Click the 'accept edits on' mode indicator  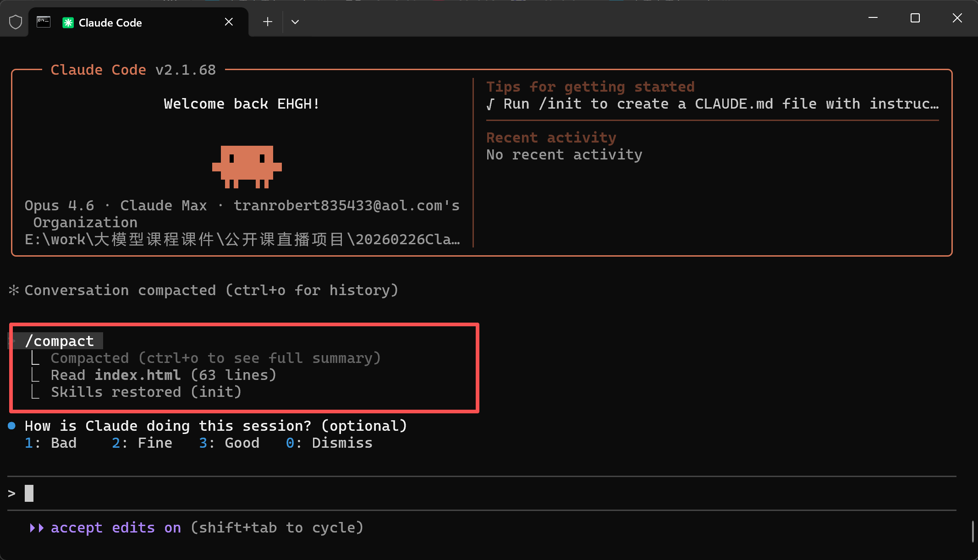116,528
